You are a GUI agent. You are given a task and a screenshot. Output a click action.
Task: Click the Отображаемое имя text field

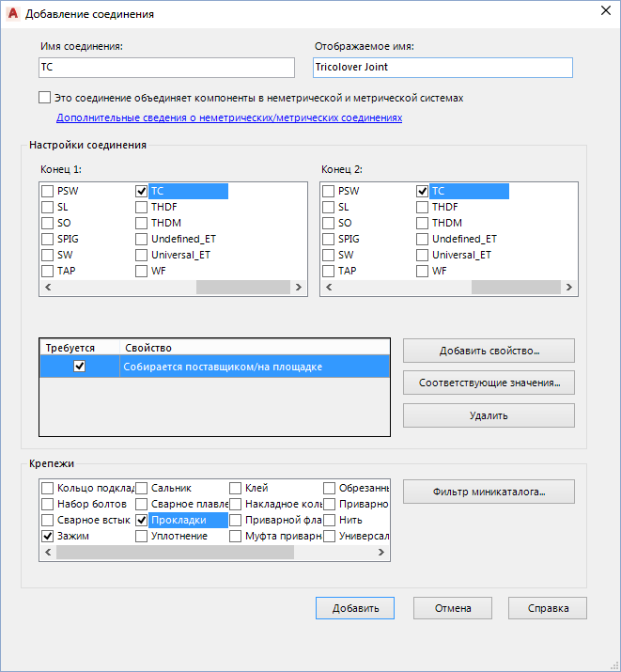[x=442, y=68]
